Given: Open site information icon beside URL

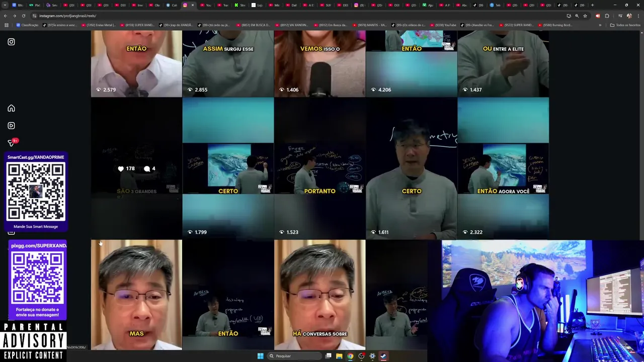Looking at the screenshot, I should [x=34, y=16].
